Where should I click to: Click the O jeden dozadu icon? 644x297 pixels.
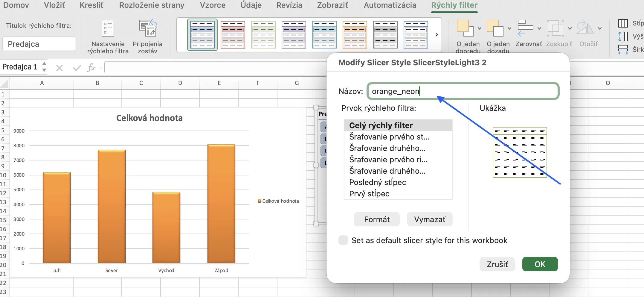coord(495,28)
